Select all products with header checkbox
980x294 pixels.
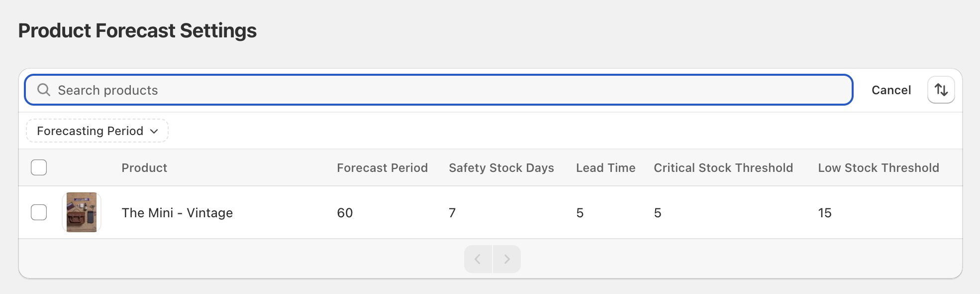click(x=39, y=167)
